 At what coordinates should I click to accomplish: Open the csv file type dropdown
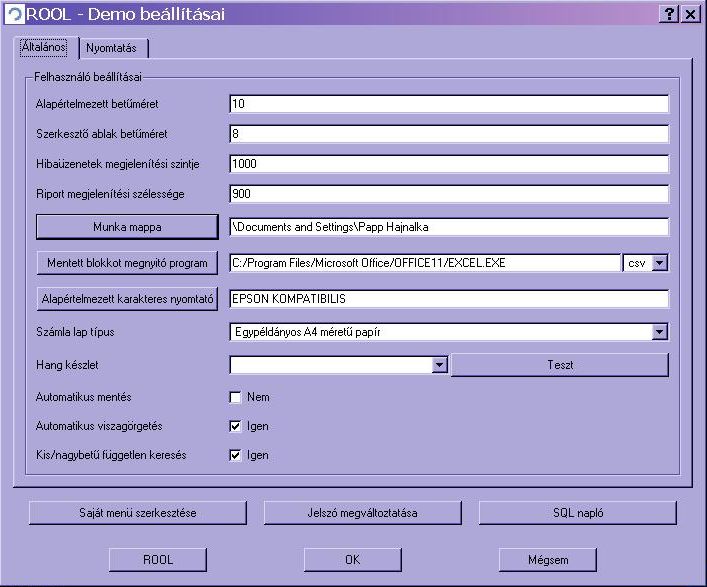[659, 263]
